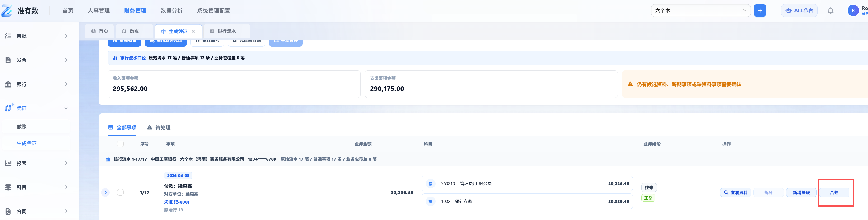Click the 发票 invoice icon in sidebar
This screenshot has height=220, width=868.
pyautogui.click(x=8, y=60)
